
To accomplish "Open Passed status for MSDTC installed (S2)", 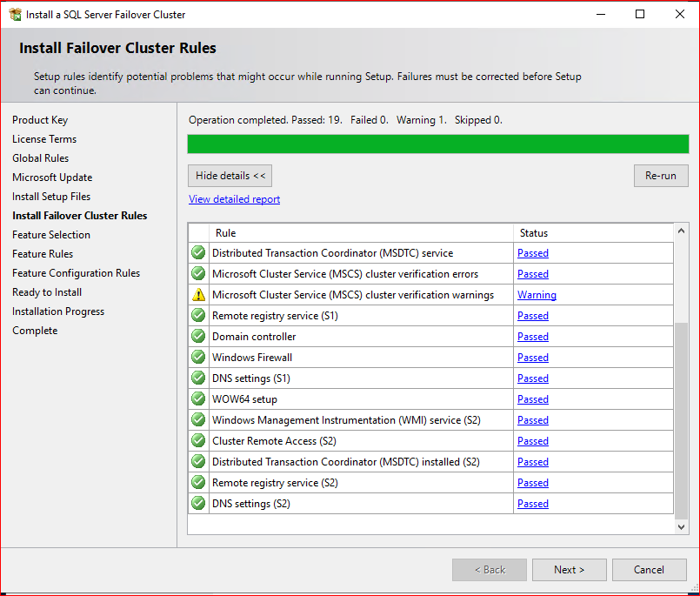I will point(532,462).
